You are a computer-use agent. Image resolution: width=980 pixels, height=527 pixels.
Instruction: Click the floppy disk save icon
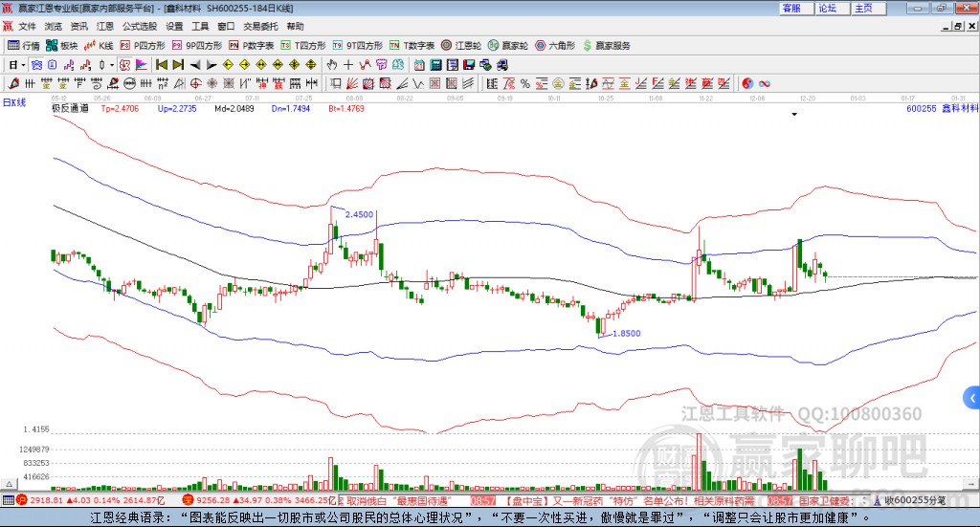tap(469, 65)
